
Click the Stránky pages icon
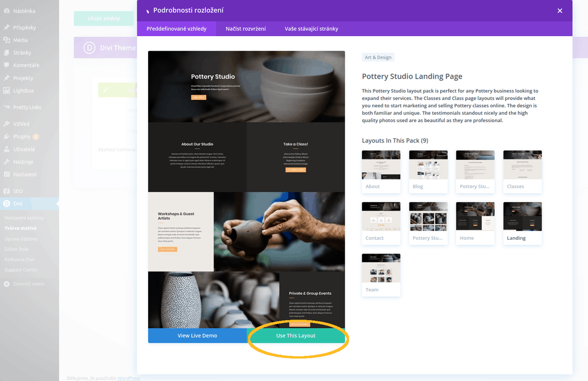(x=7, y=53)
